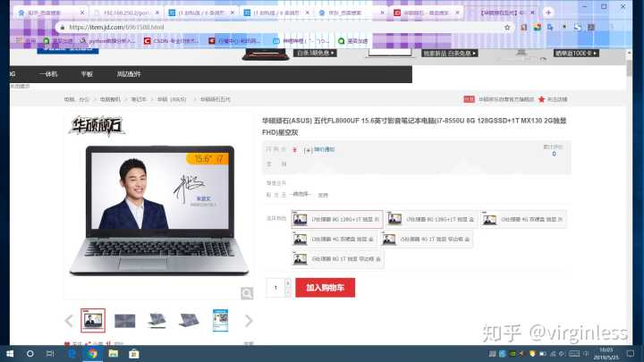
Task: Select the second product thumbnail
Action: coord(125,321)
